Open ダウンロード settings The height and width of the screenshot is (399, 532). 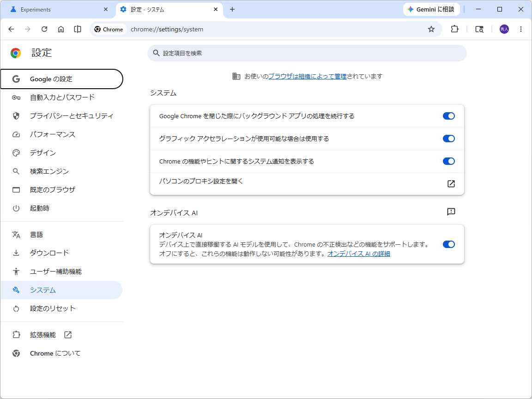pos(61,253)
